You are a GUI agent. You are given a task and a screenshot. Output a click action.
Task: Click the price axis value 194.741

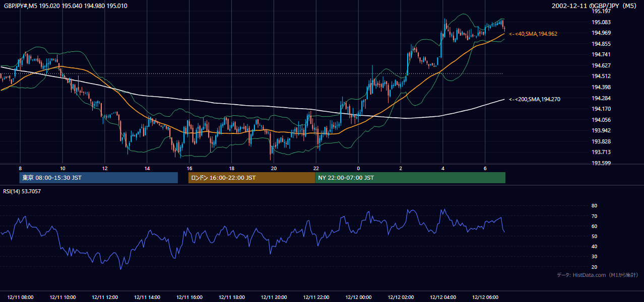point(601,54)
